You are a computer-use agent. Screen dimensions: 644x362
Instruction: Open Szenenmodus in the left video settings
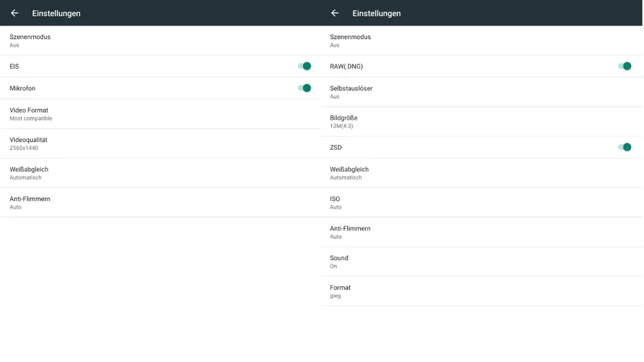click(160, 40)
